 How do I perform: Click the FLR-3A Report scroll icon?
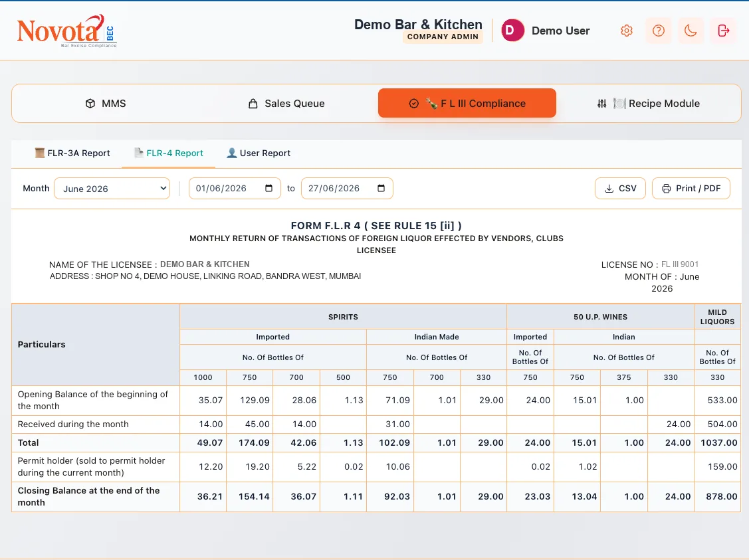coord(40,153)
